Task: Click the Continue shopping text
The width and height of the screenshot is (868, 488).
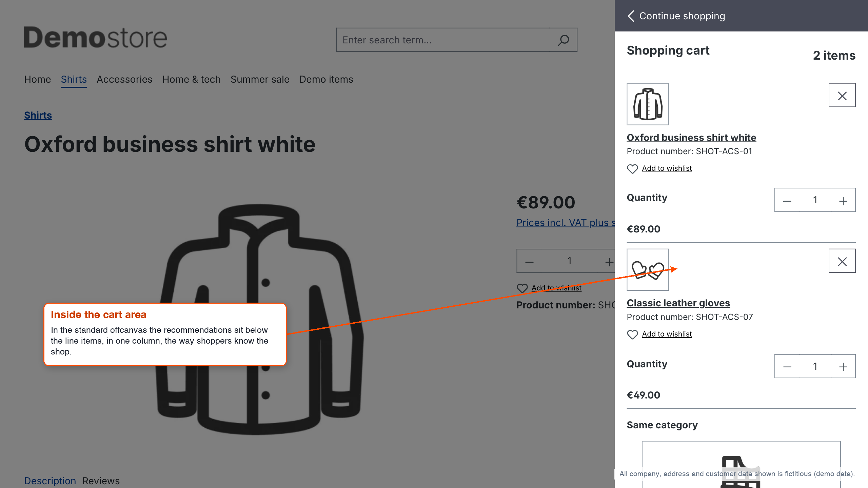Action: [682, 16]
